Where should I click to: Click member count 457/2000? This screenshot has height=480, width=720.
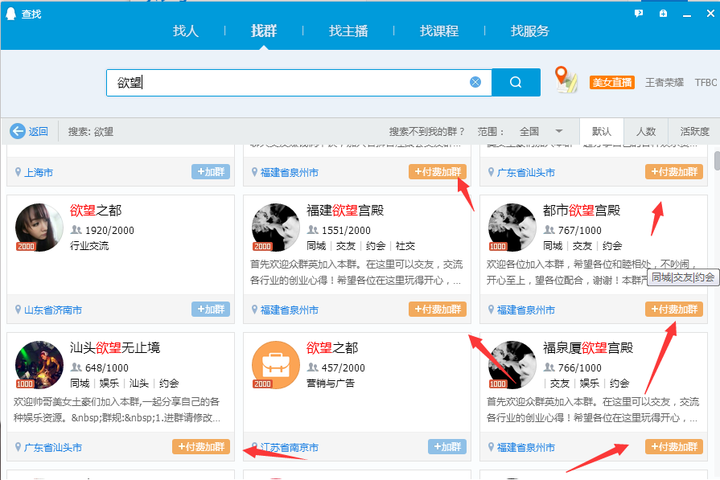(343, 368)
